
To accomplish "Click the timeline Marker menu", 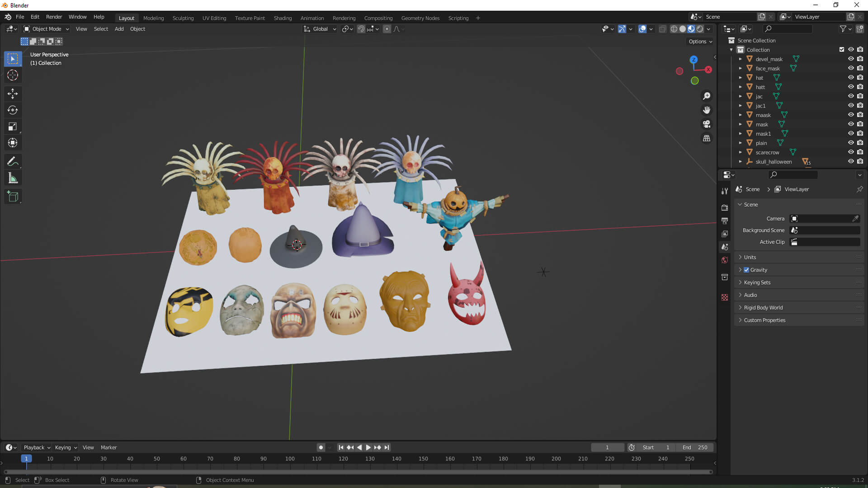I will (x=108, y=447).
